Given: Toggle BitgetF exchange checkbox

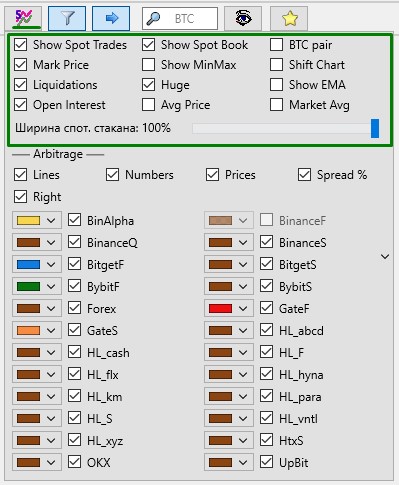Looking at the screenshot, I should pos(74,264).
